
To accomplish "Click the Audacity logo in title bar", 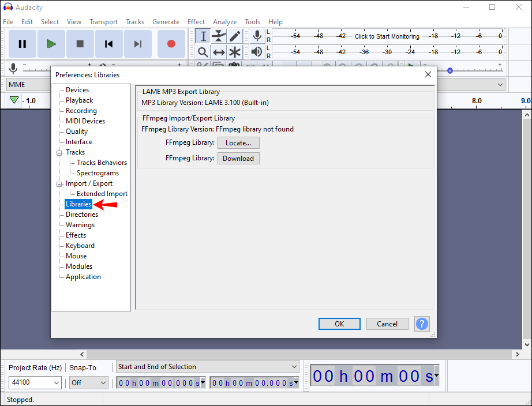I will tap(8, 7).
